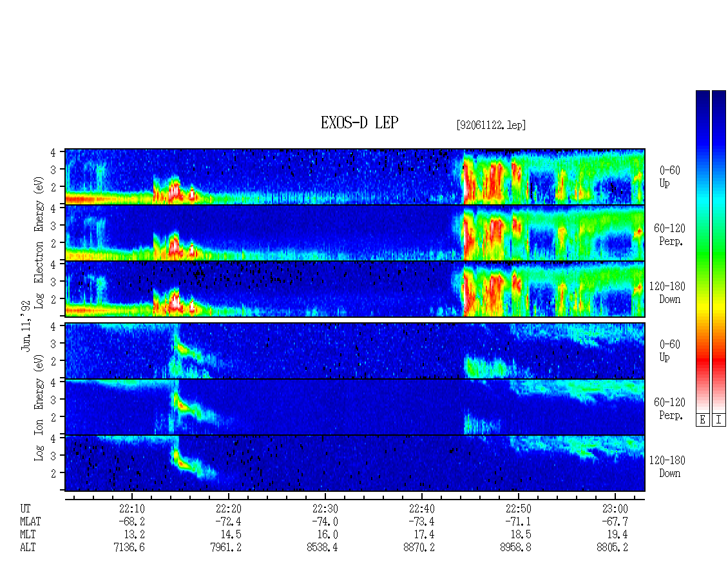Select the altitude value 8958.8
728x564 pixels.
[x=515, y=547]
